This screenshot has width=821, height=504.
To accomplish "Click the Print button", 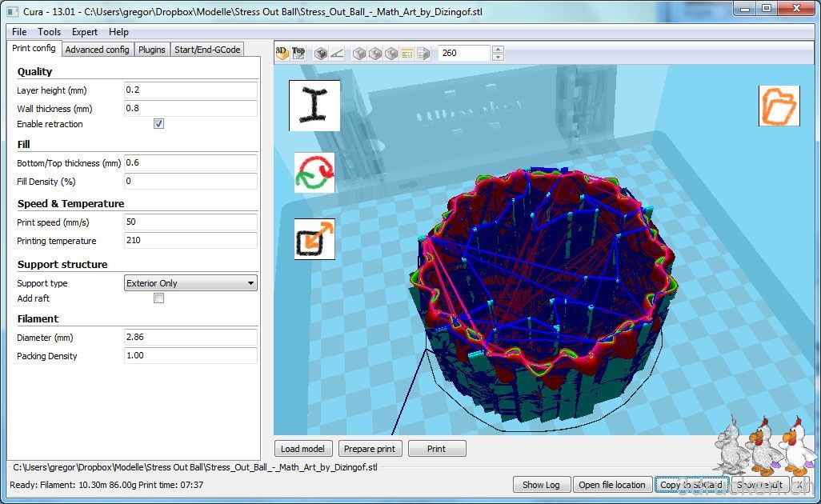I will tap(437, 449).
